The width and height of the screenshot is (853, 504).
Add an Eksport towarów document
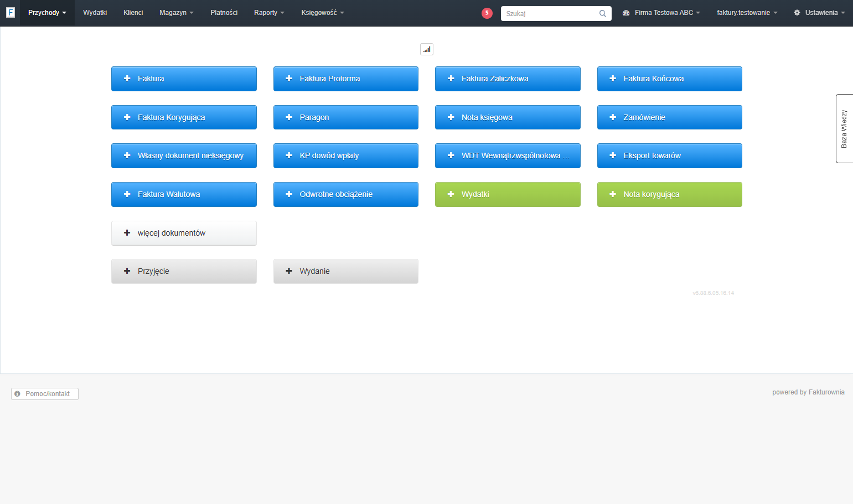670,155
